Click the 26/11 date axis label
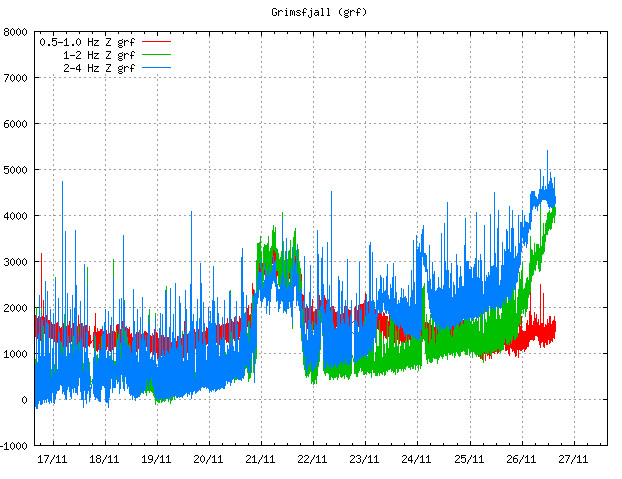Image resolution: width=622 pixels, height=479 pixels. [x=521, y=459]
